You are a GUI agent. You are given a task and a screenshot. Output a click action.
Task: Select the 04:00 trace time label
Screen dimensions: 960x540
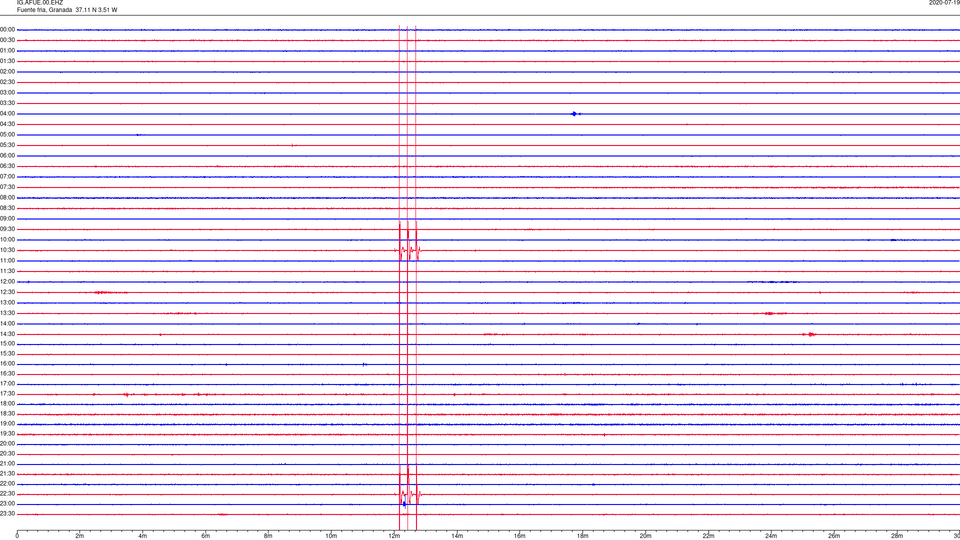coord(7,114)
